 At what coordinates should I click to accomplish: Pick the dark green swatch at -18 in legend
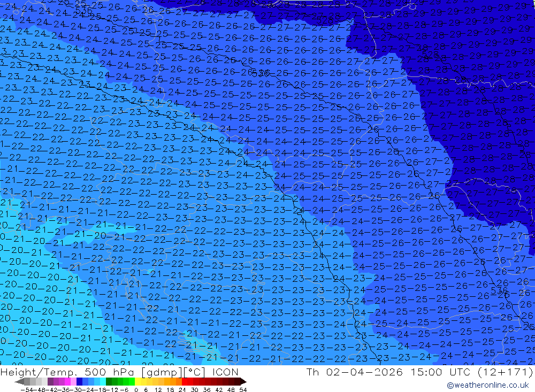(x=109, y=381)
